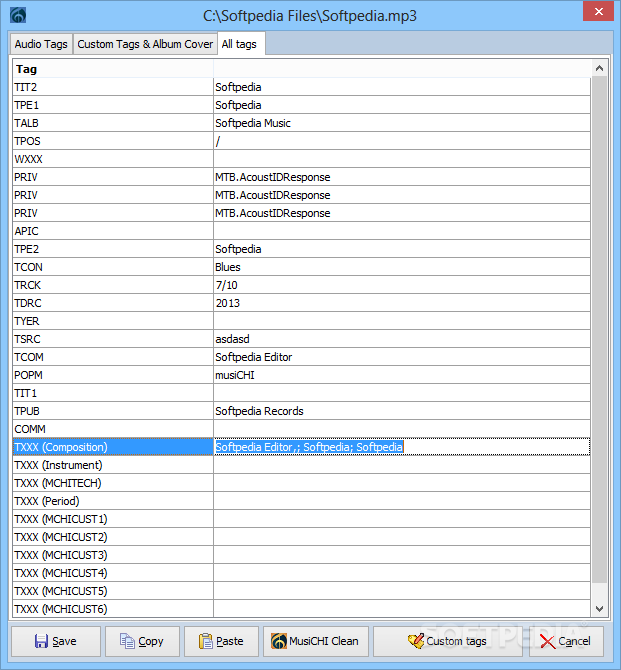
Task: Click the Copy button
Action: pyautogui.click(x=142, y=641)
